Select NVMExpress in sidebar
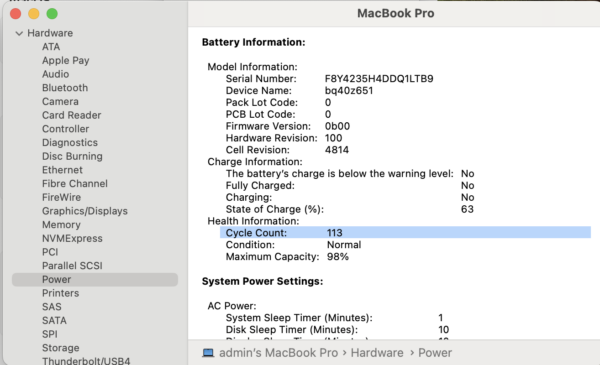The height and width of the screenshot is (365, 600). click(72, 238)
